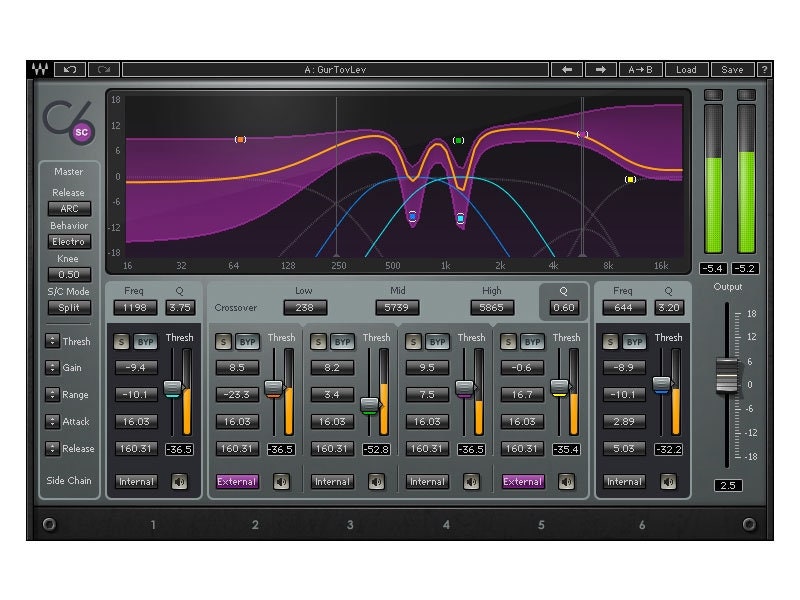Image resolution: width=800 pixels, height=600 pixels.
Task: Select the dark blue band marker
Action: click(412, 216)
